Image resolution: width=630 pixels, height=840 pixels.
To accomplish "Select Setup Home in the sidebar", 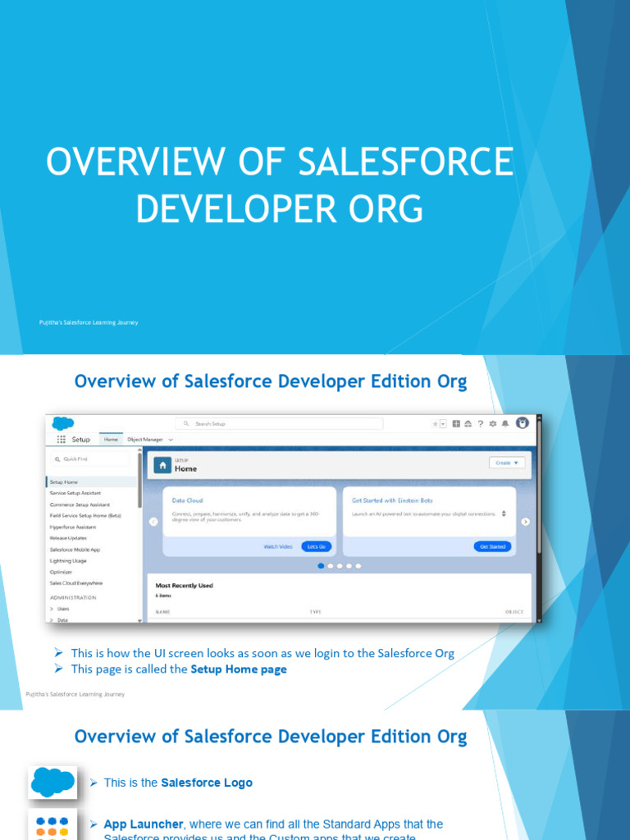I will click(91, 482).
